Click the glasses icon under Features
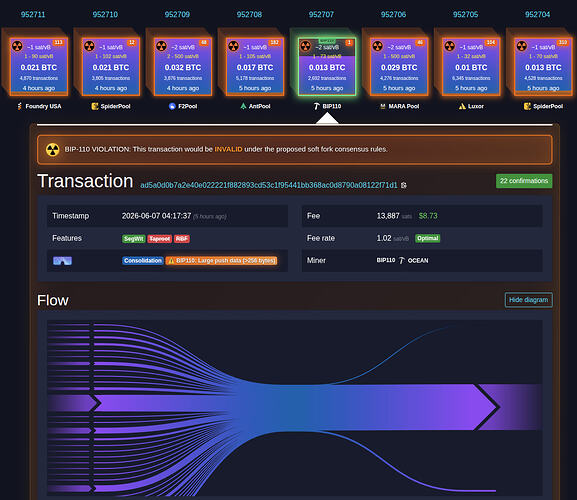Image resolution: width=577 pixels, height=500 pixels. click(x=63, y=261)
